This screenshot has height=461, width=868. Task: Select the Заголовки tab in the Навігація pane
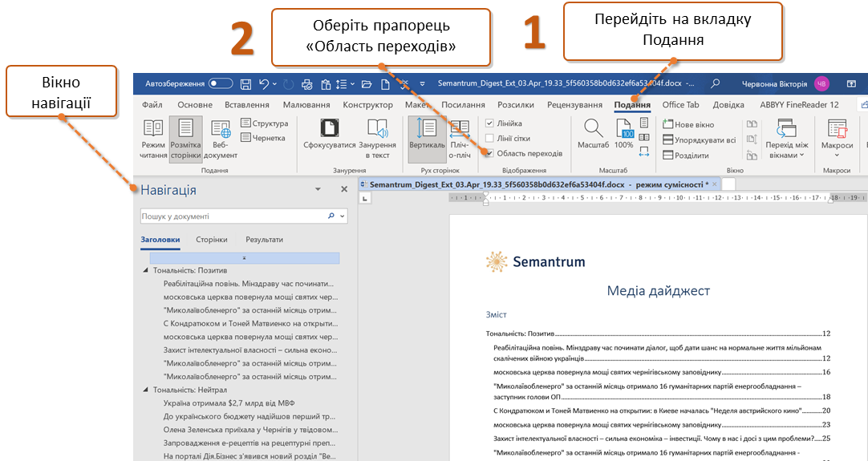pyautogui.click(x=160, y=240)
